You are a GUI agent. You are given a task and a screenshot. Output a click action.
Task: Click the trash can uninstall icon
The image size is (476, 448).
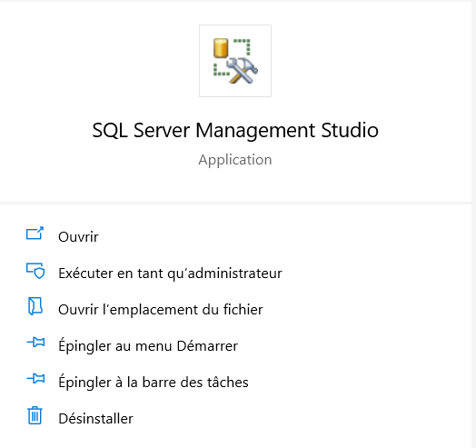click(35, 415)
